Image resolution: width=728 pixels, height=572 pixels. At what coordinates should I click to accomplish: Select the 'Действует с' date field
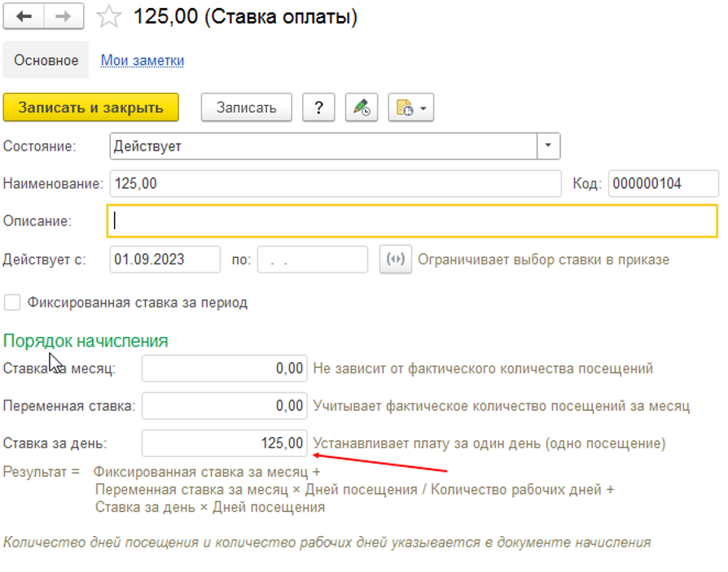coord(164,260)
